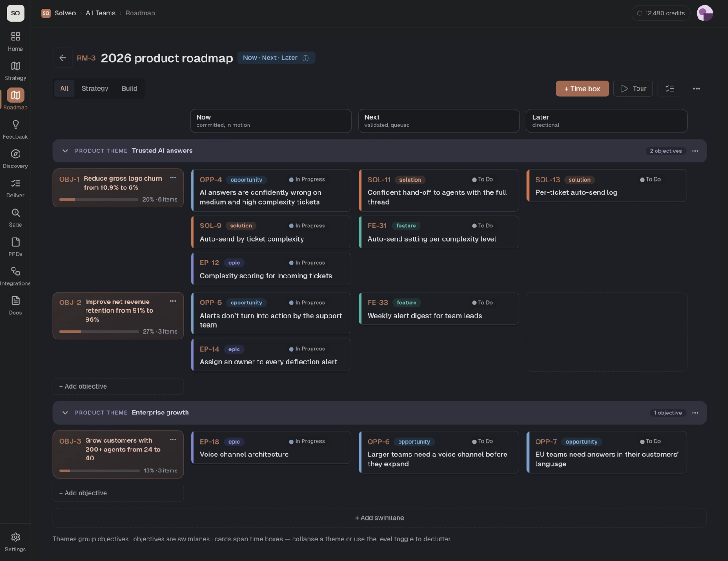Viewport: 728px width, 561px height.
Task: Open card EP-18 Voice channel architecture
Action: pos(271,448)
